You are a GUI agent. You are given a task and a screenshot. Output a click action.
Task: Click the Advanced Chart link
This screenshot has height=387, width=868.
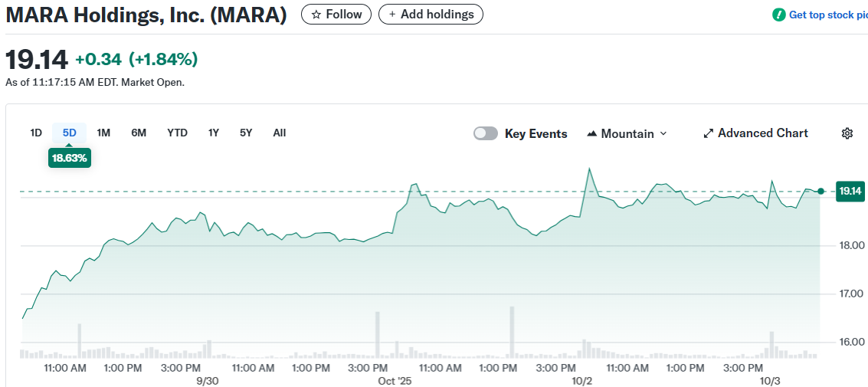762,133
